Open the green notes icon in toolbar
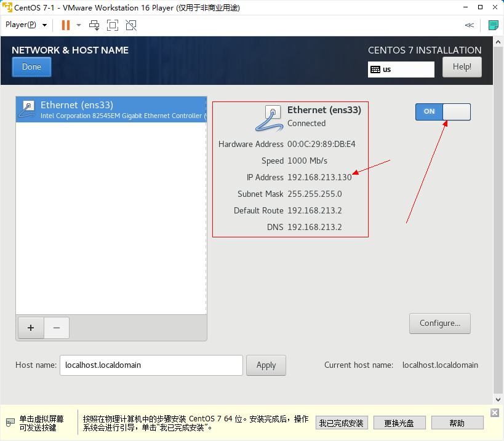Image resolution: width=504 pixels, height=441 pixels. click(493, 25)
